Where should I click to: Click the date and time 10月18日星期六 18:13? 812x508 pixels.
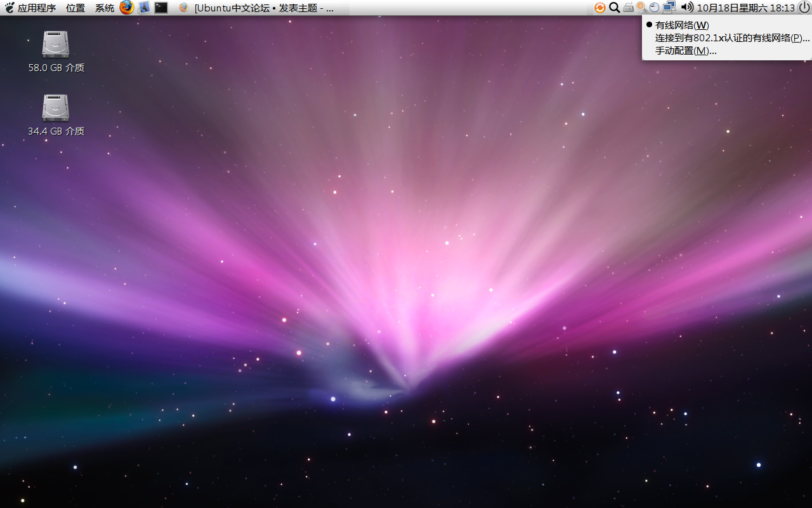[x=745, y=8]
